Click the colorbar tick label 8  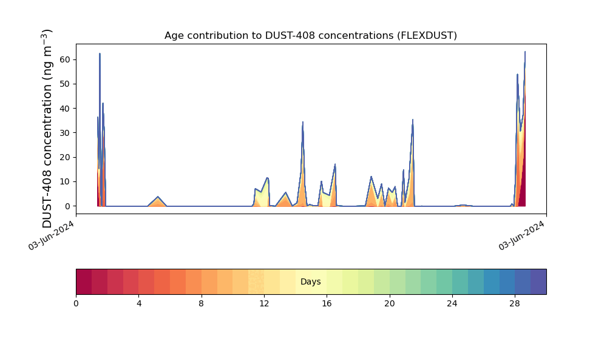(202, 304)
